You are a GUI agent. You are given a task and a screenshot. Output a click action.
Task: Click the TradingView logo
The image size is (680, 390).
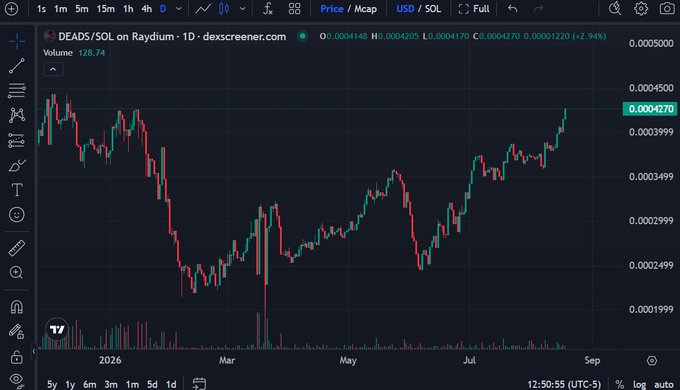[57, 330]
